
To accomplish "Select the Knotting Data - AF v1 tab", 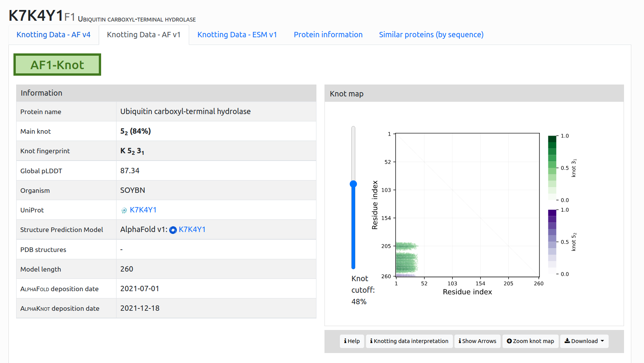I will 144,35.
